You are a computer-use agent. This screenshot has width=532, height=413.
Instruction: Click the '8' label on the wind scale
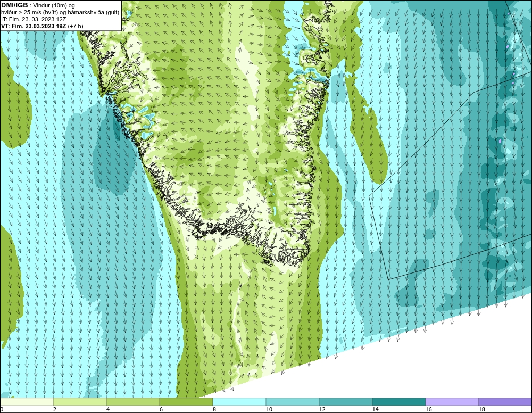point(214,409)
